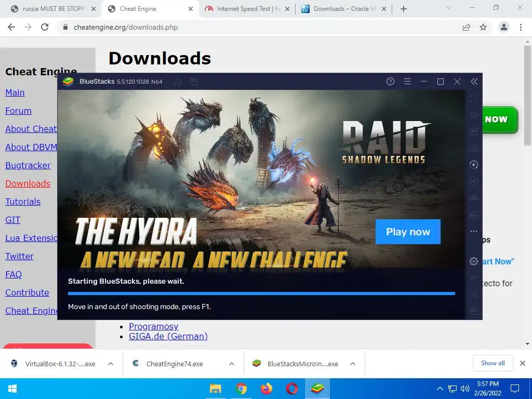This screenshot has height=399, width=532.
Task: Click the BlueStacks logo in title bar
Action: pyautogui.click(x=68, y=82)
